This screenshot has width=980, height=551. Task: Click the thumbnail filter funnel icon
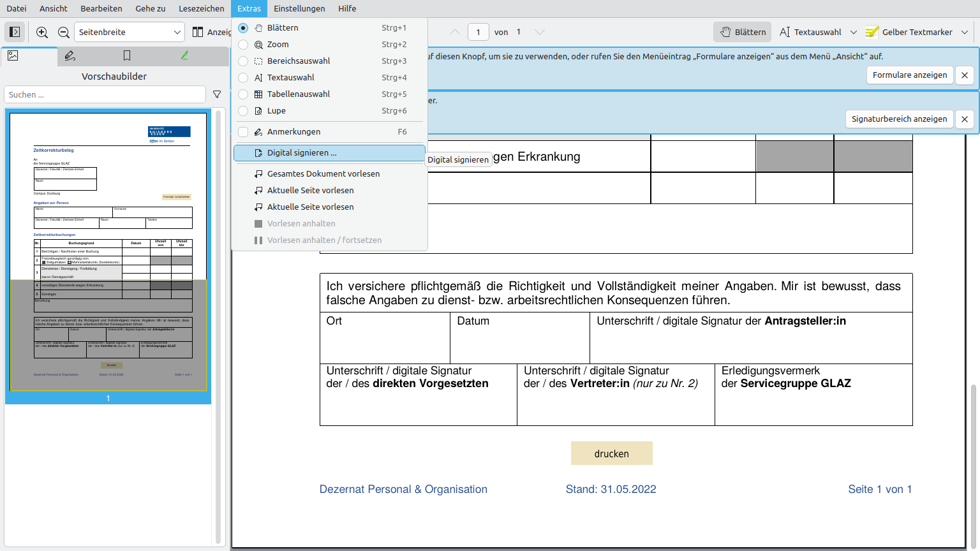tap(217, 94)
